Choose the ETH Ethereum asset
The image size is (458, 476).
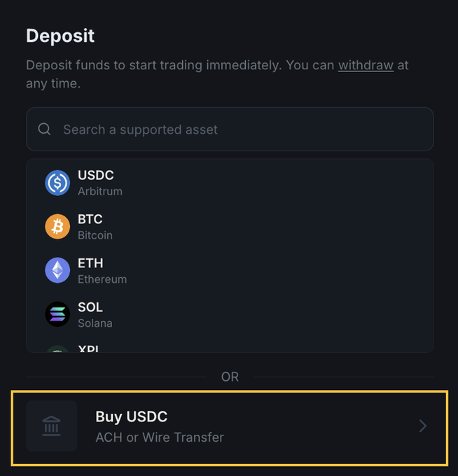pos(230,271)
